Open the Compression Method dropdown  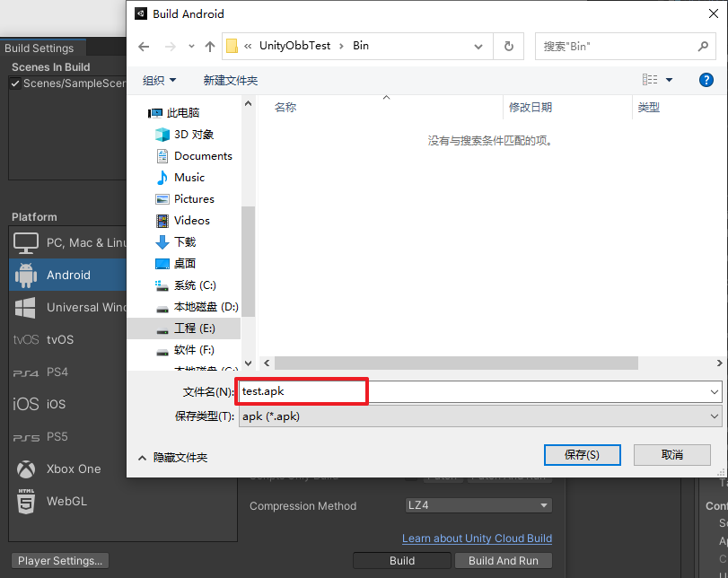coord(477,505)
